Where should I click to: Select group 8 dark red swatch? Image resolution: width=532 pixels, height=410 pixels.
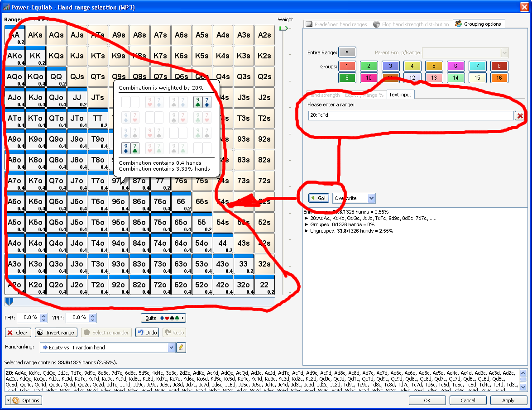click(x=499, y=66)
